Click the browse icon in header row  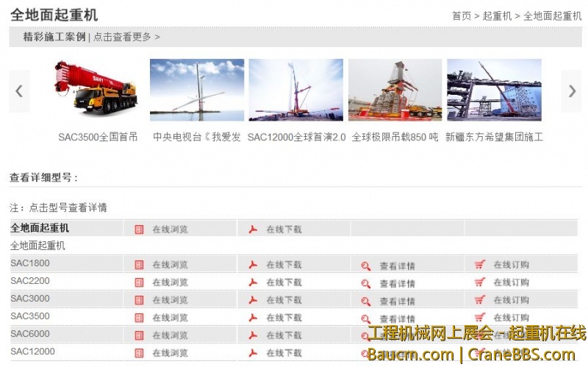[x=139, y=229]
